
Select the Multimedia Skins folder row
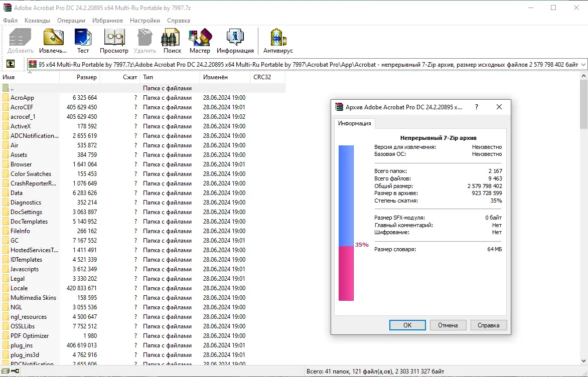click(x=142, y=298)
